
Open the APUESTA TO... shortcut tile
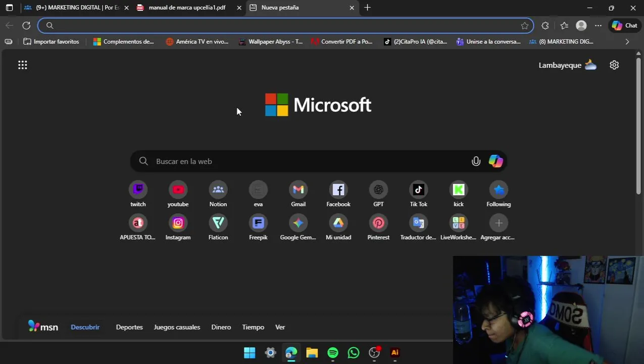tap(138, 227)
